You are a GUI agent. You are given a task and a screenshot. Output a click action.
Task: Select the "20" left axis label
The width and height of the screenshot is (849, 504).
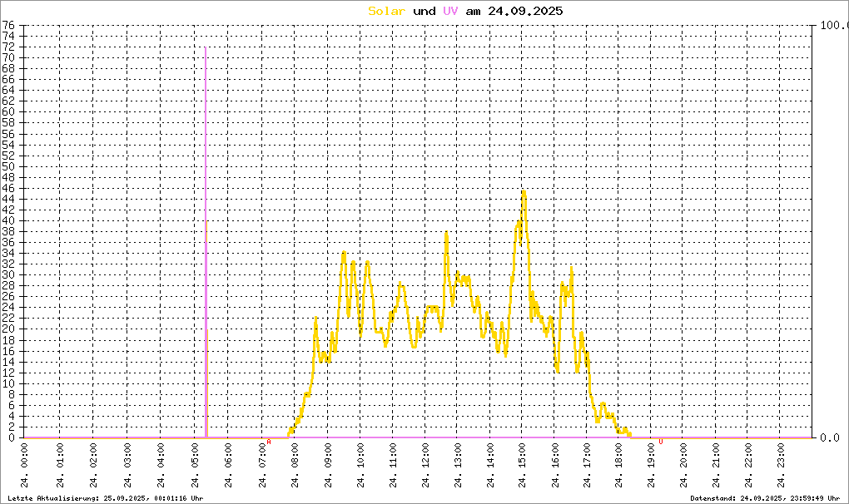pyautogui.click(x=8, y=329)
